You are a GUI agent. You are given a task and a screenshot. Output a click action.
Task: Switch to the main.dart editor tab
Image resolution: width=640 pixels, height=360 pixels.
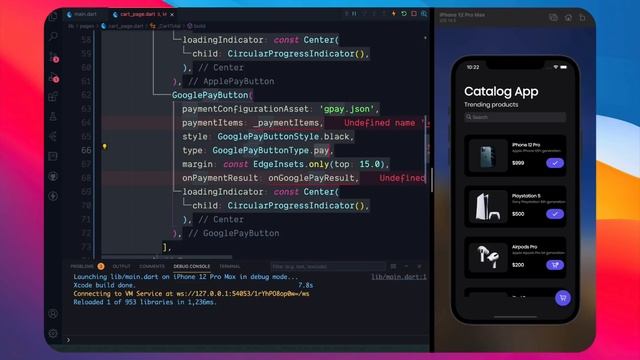[x=82, y=14]
